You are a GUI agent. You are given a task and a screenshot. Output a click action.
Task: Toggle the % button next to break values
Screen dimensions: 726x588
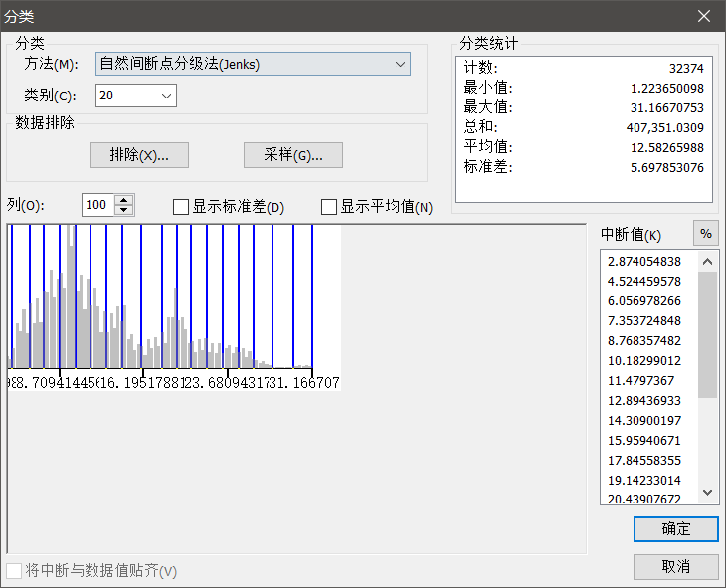[x=706, y=233]
